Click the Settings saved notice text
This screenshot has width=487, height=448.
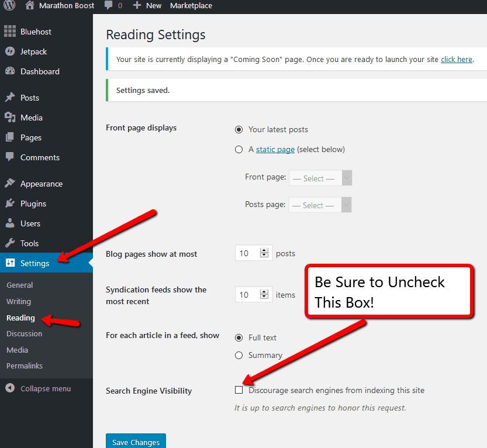click(x=143, y=91)
